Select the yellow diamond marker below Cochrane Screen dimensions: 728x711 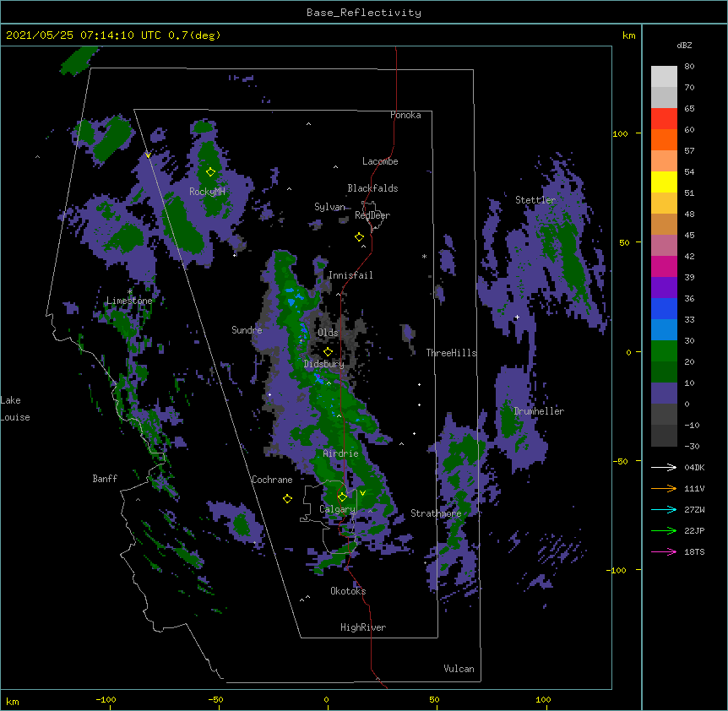click(287, 499)
